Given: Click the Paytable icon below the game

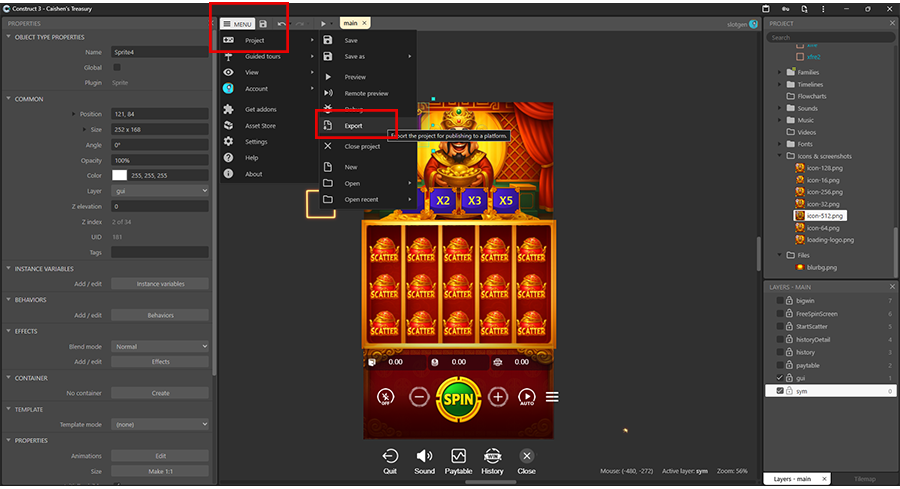Looking at the screenshot, I should point(459,456).
